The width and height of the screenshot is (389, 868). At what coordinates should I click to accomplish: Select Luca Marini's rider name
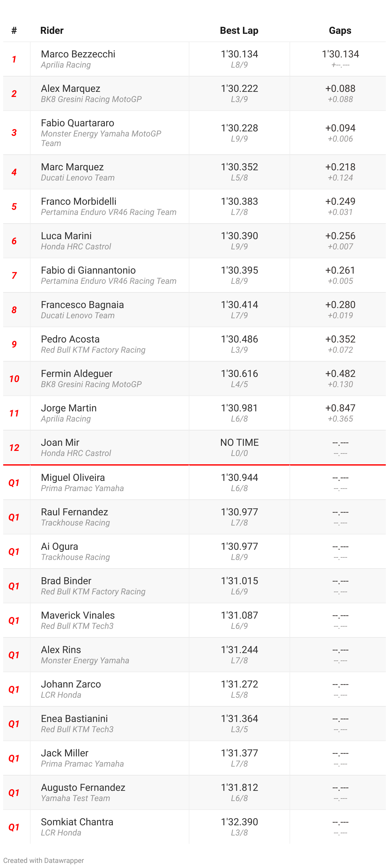(x=66, y=236)
